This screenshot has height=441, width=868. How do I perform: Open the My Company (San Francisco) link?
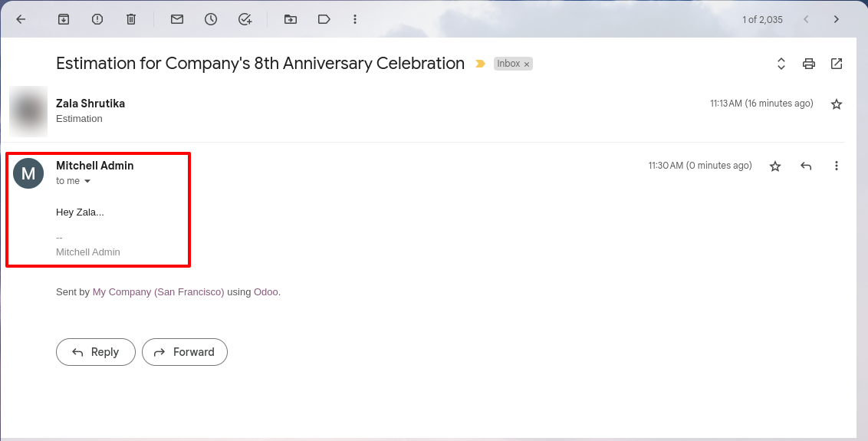158,292
